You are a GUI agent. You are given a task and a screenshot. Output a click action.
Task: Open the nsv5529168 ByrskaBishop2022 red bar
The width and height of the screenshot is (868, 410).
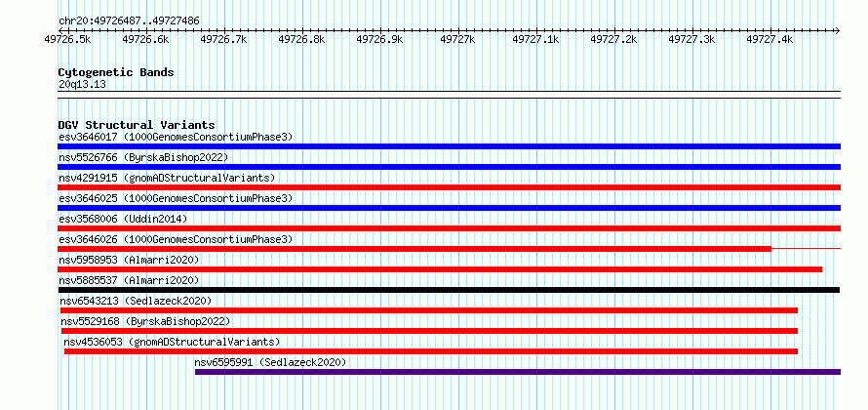429,331
